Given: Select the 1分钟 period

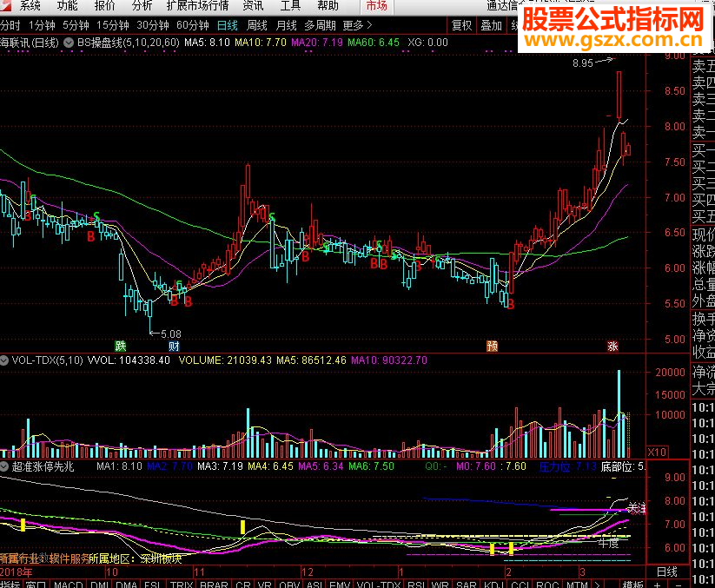Looking at the screenshot, I should (42, 25).
